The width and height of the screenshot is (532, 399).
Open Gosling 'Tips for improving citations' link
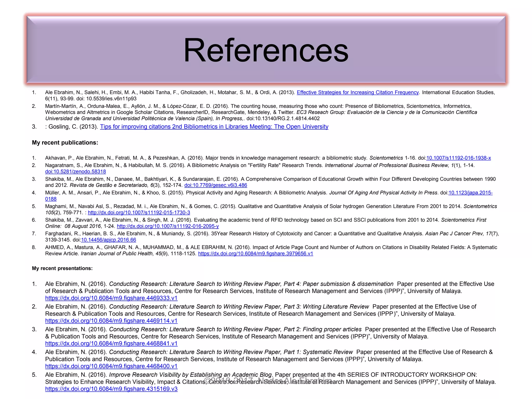click(214, 127)
